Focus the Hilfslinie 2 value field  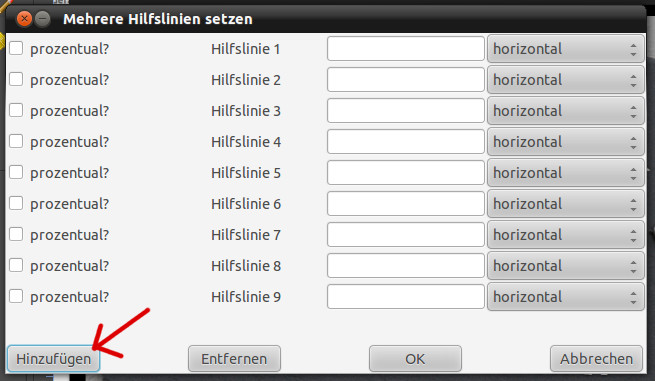[406, 79]
